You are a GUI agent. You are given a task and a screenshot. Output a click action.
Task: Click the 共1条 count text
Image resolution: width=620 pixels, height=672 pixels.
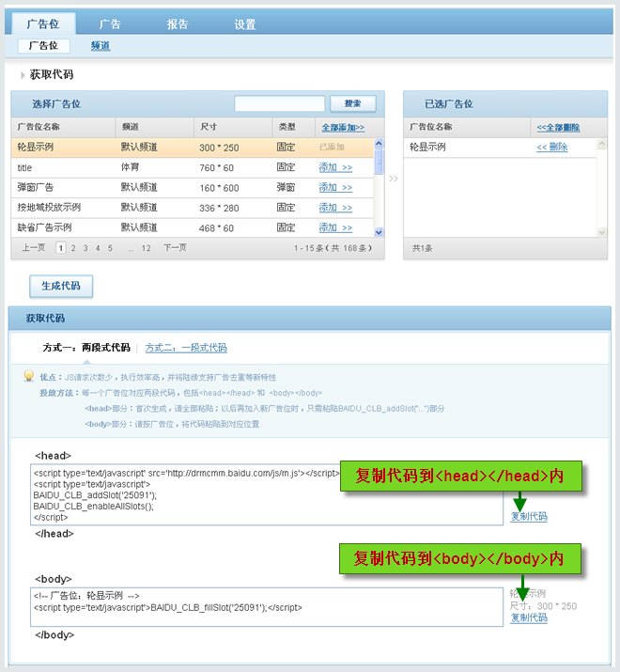[x=422, y=248]
